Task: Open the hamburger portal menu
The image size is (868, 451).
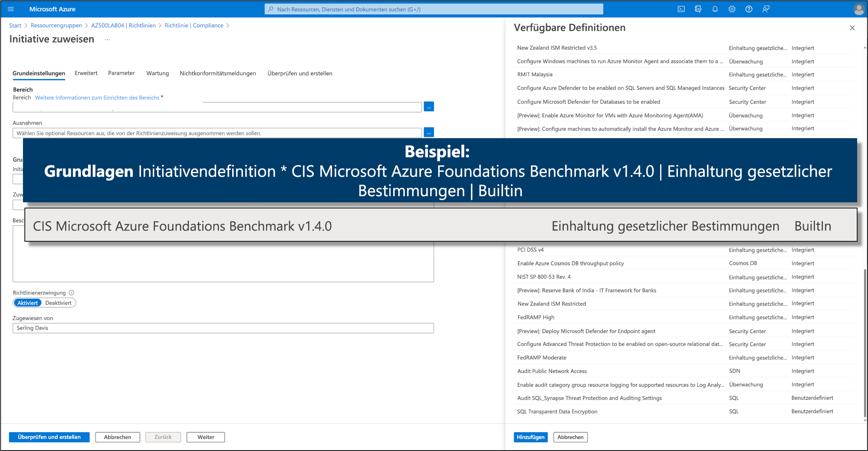Action: pos(11,9)
